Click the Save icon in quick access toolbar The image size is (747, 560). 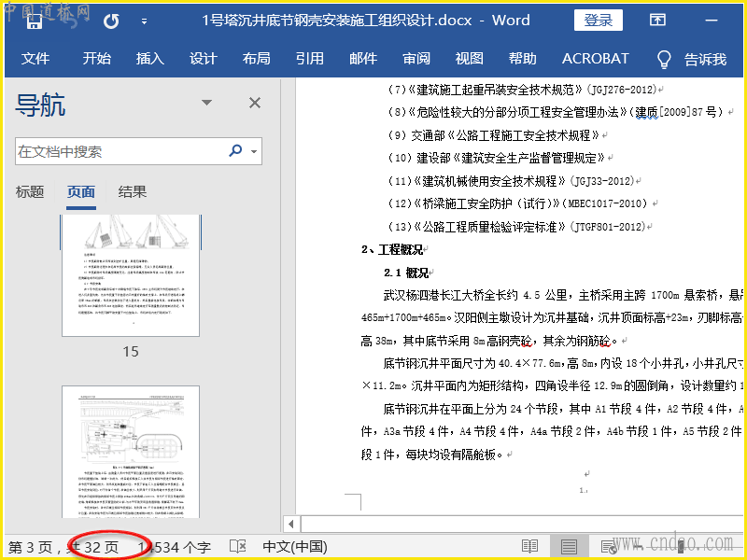34,21
